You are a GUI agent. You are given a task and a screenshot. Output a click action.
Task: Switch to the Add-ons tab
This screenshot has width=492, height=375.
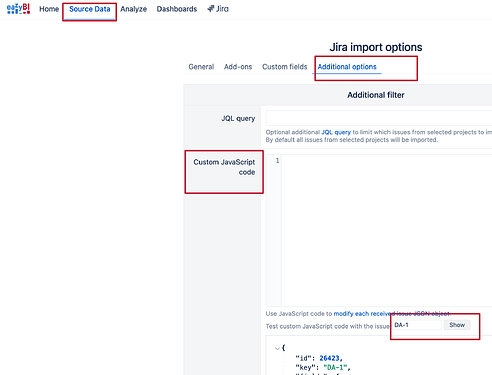coord(238,67)
